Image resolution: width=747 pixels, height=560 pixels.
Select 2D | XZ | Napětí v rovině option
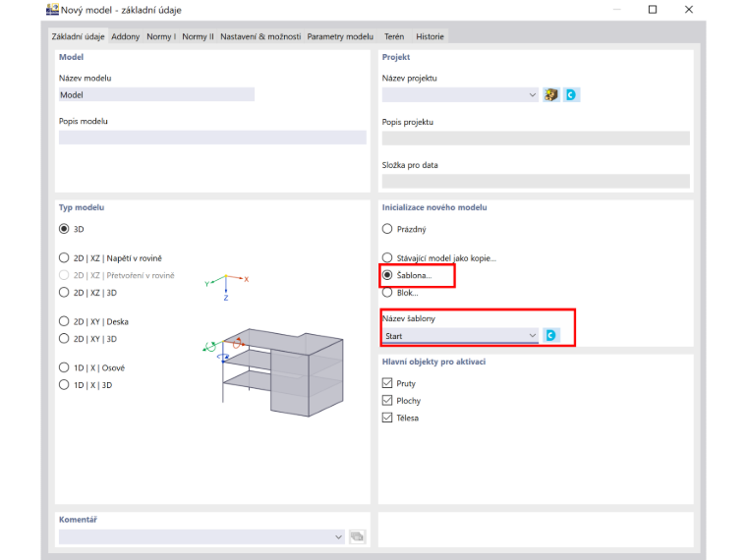tap(64, 258)
